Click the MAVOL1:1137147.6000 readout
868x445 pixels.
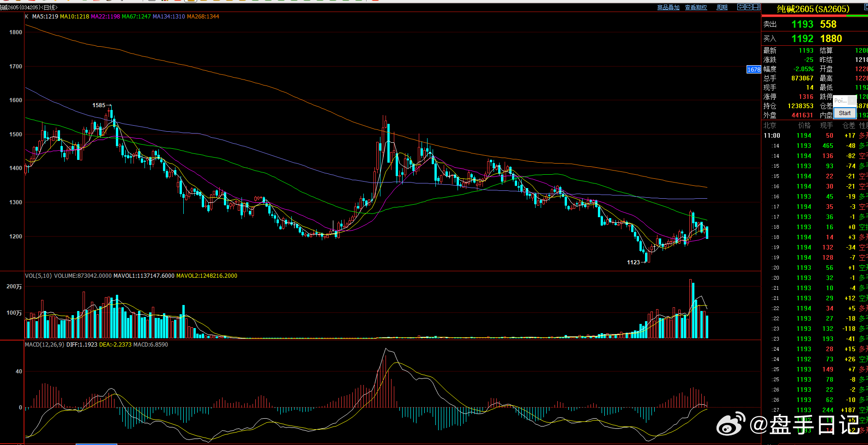pos(144,276)
